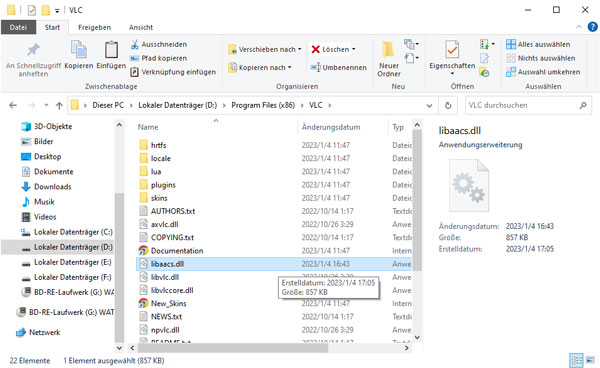Viewport: 600px width, 368px height.
Task: Click Dieser PC in the address bar
Action: [108, 105]
